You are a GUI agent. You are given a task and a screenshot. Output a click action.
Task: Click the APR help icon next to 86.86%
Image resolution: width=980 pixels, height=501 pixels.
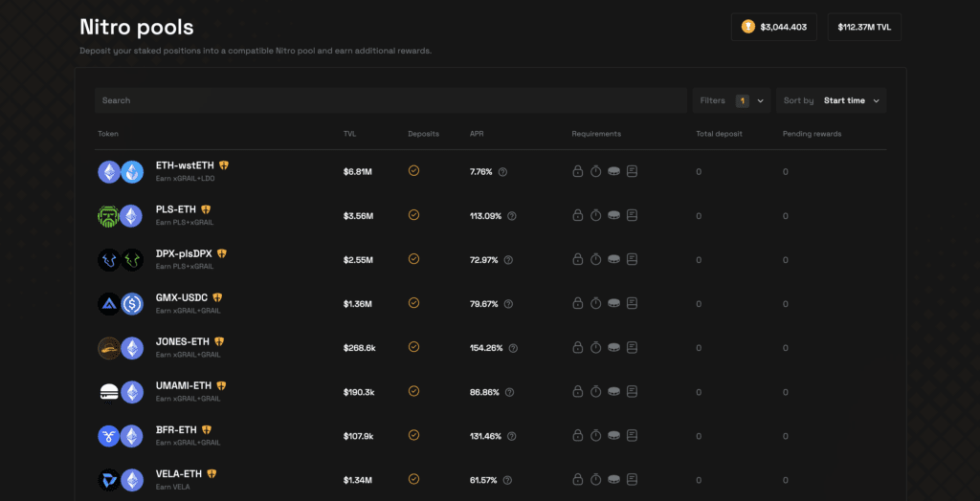click(x=509, y=392)
